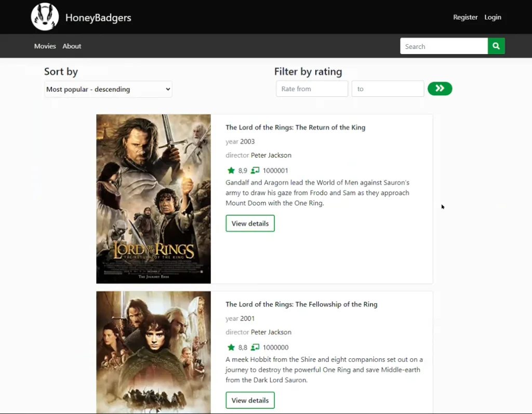Click the star icon next to 8,9
The height and width of the screenshot is (414, 532).
click(x=231, y=171)
